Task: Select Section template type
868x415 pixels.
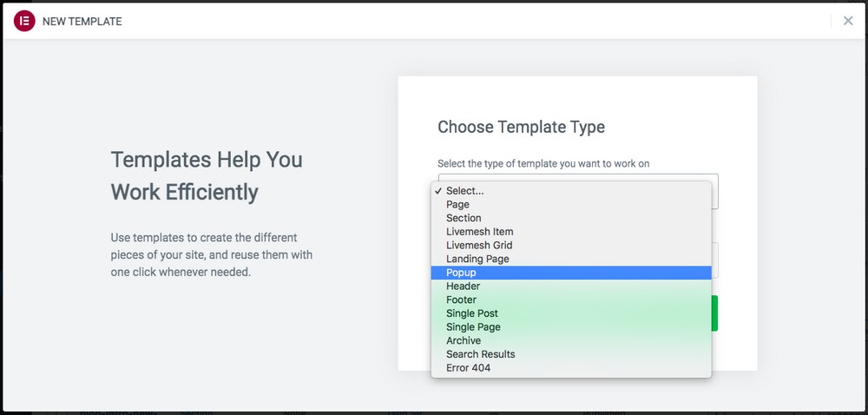Action: [571, 218]
